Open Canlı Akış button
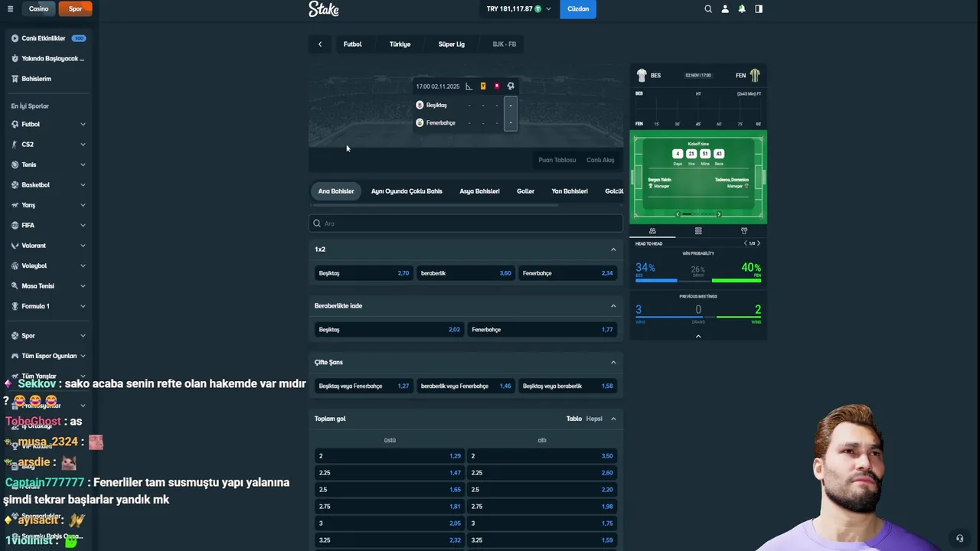This screenshot has width=980, height=551. (x=600, y=160)
